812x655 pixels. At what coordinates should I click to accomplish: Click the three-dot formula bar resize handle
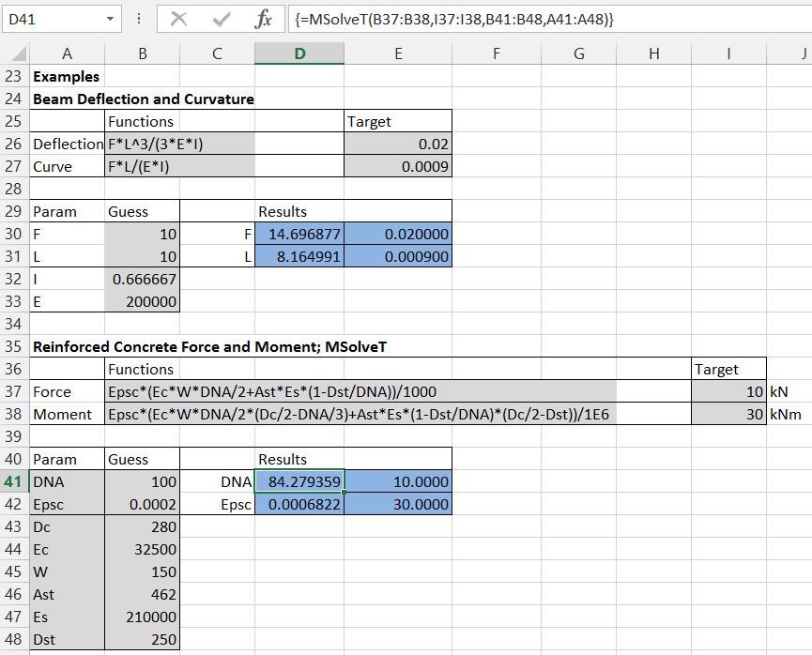coord(139,20)
